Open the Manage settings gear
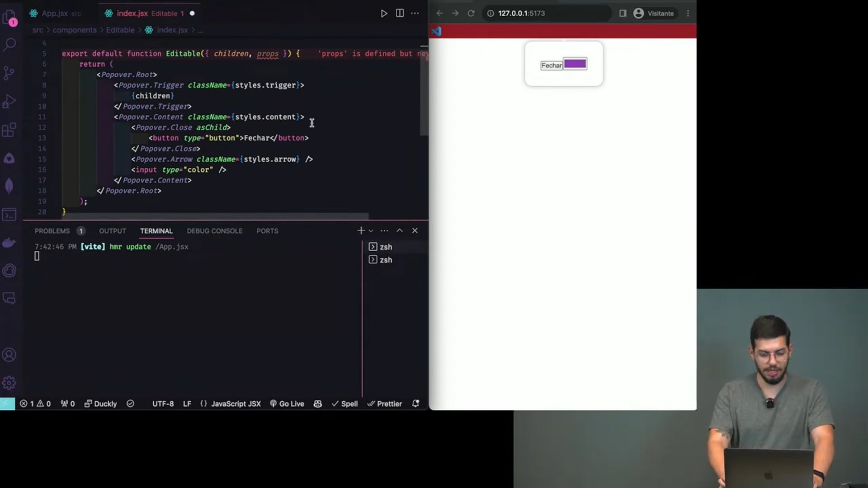Viewport: 868px width, 488px height. [x=9, y=383]
